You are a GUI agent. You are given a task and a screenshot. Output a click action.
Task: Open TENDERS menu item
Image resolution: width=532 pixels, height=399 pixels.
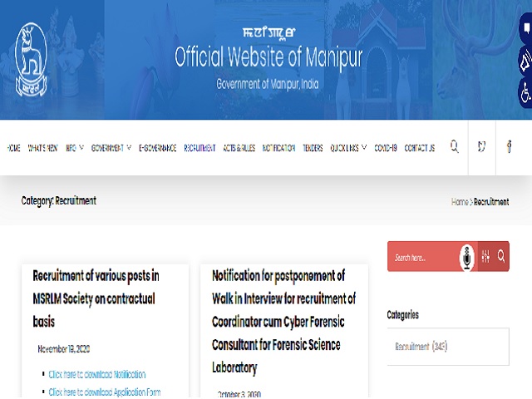coord(313,148)
